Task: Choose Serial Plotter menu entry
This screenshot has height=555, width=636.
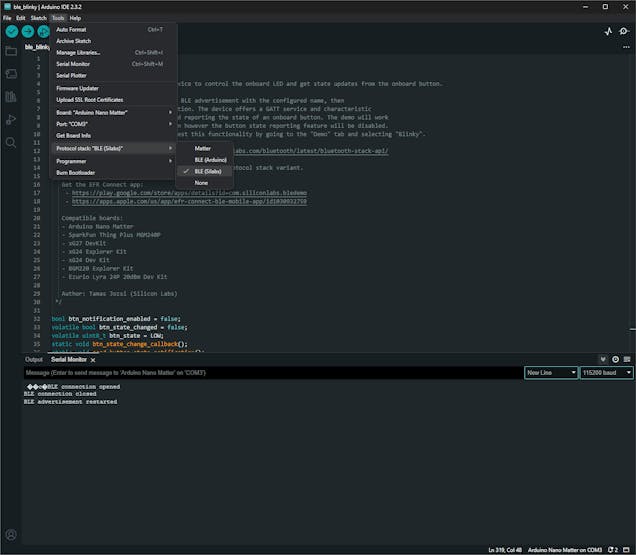Action: (x=114, y=75)
